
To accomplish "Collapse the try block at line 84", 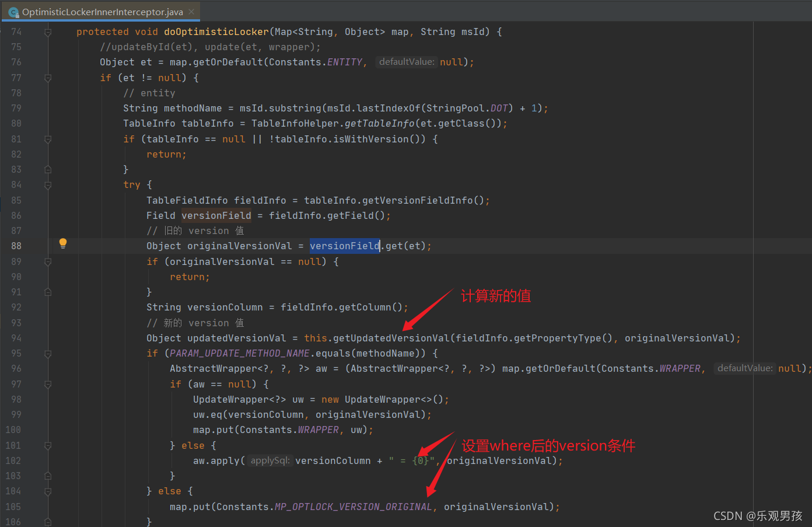I will click(48, 185).
